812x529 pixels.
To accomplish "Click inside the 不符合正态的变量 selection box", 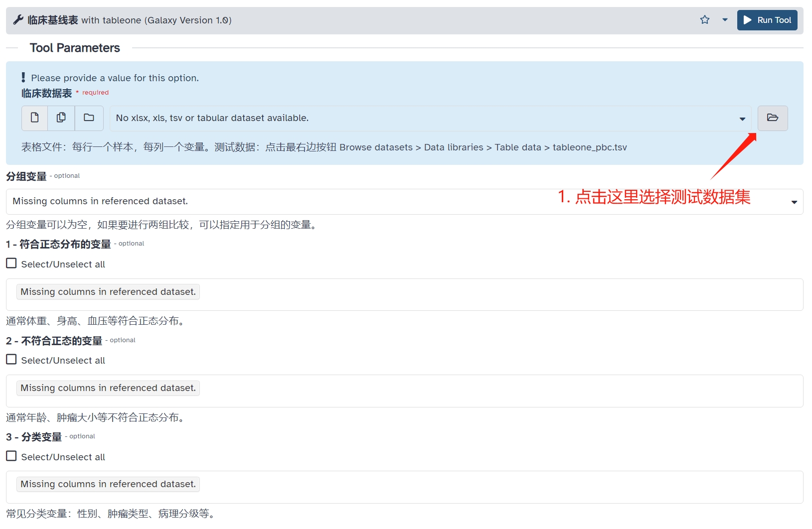I will (404, 391).
